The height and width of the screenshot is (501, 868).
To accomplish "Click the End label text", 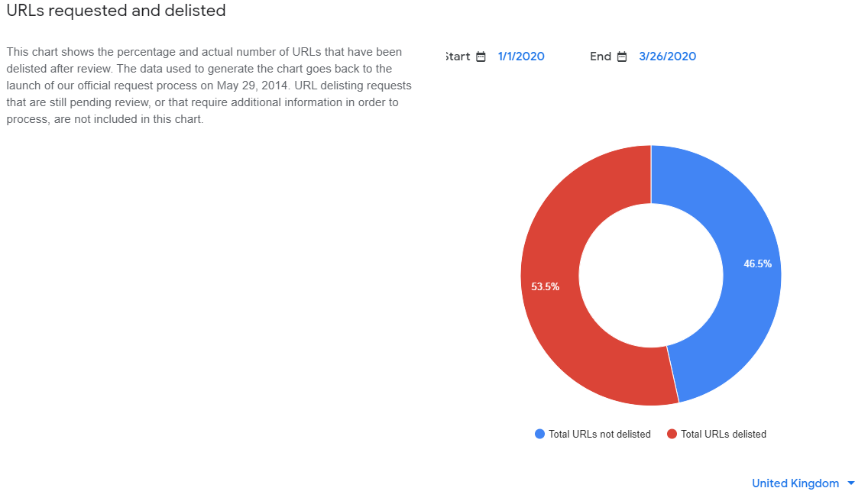I will tap(601, 57).
